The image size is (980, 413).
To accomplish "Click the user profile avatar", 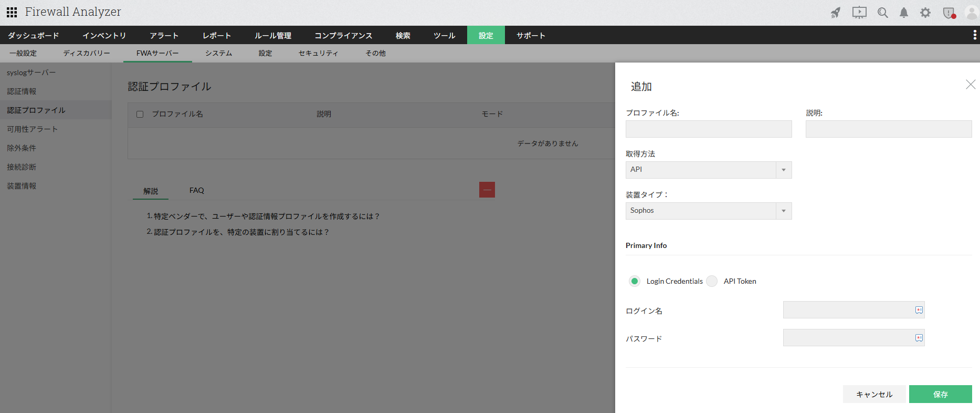I will (x=971, y=13).
